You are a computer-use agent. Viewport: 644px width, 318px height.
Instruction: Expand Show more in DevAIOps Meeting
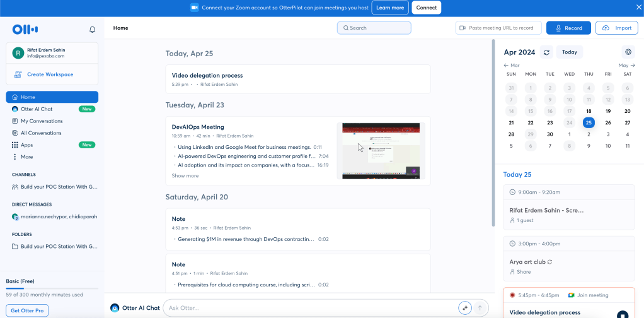click(185, 175)
